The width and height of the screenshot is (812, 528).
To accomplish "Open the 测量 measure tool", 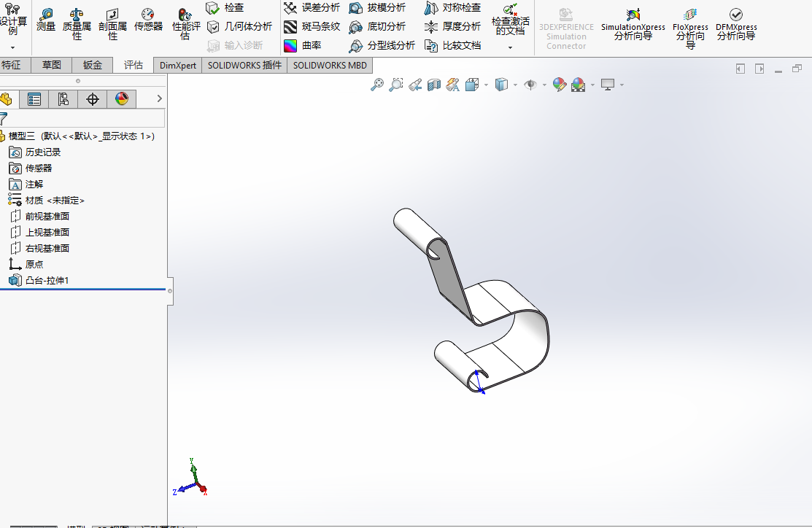I will coord(45,20).
